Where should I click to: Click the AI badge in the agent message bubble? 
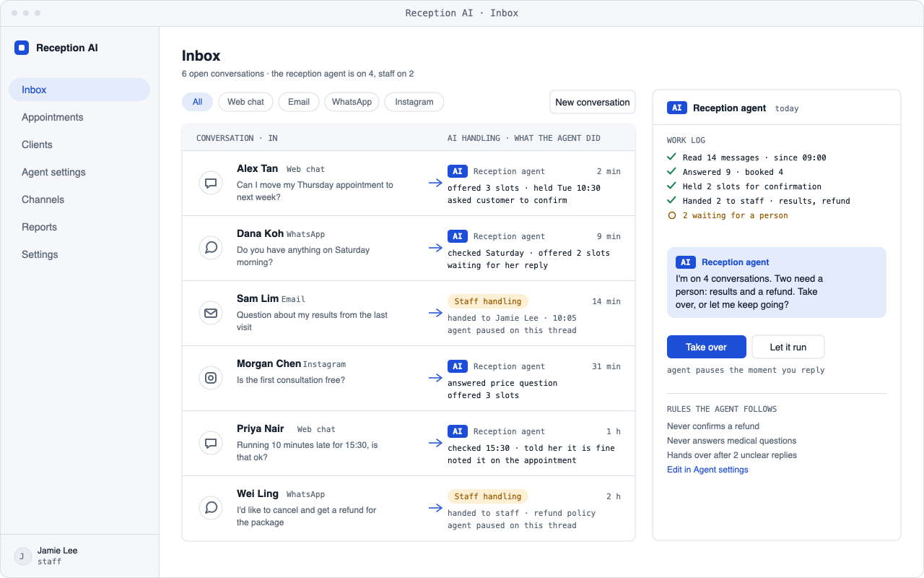coord(685,262)
